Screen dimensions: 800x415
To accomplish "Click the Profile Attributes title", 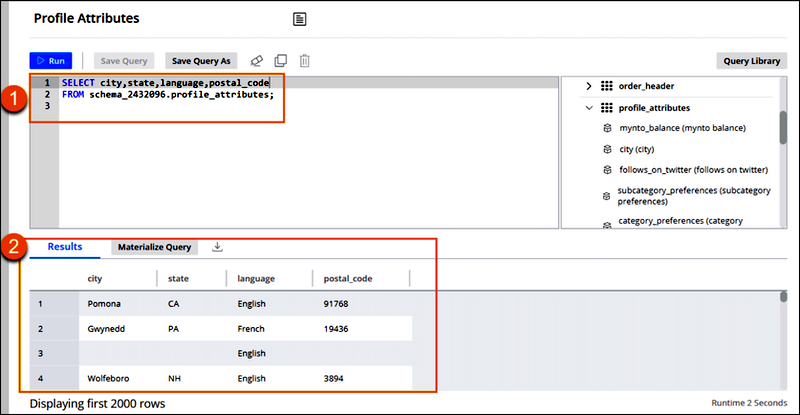I will click(x=87, y=18).
